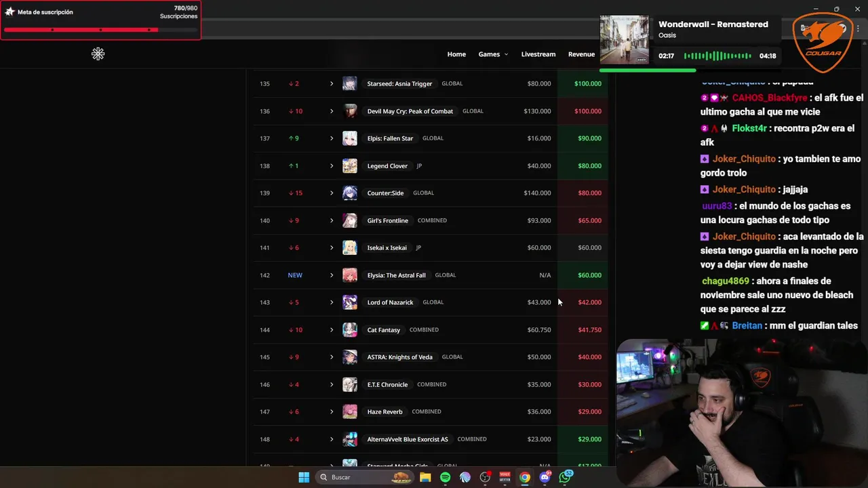Click the AlternaVvelt Blue Exorcist AS icon
868x488 pixels.
click(350, 439)
